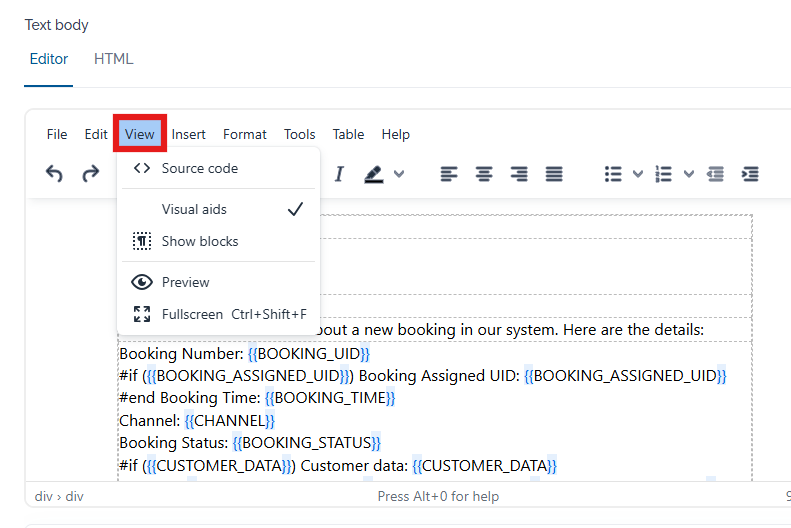This screenshot has height=528, width=791.
Task: Click the 'Customer data:' text
Action: [354, 465]
